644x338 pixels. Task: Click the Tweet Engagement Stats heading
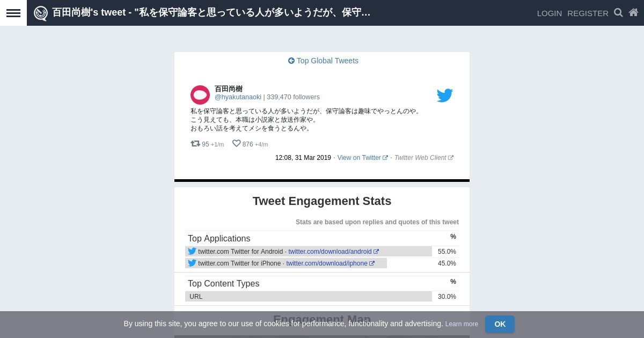coord(322,201)
